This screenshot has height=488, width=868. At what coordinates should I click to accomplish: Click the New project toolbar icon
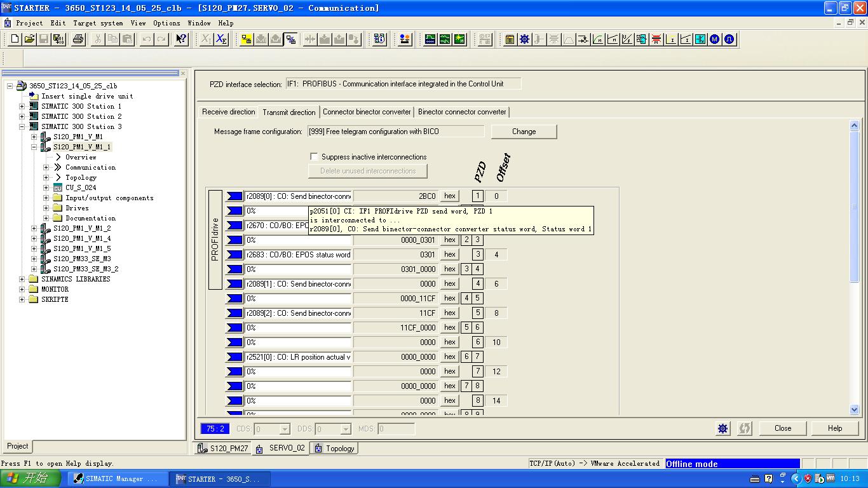[x=15, y=39]
